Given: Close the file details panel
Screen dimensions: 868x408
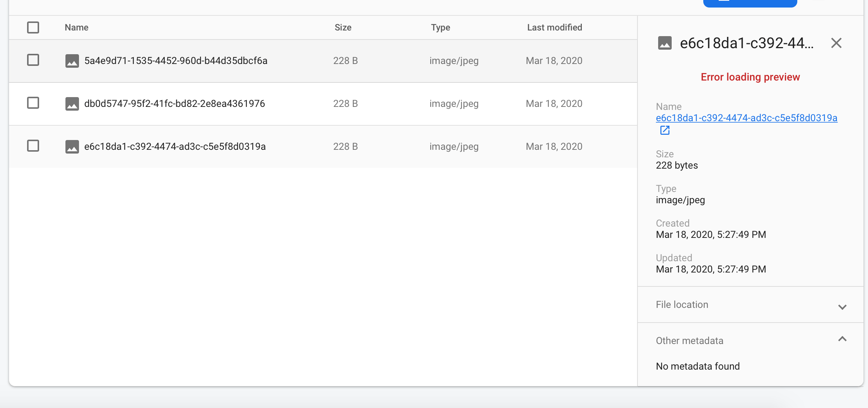Looking at the screenshot, I should pos(836,44).
